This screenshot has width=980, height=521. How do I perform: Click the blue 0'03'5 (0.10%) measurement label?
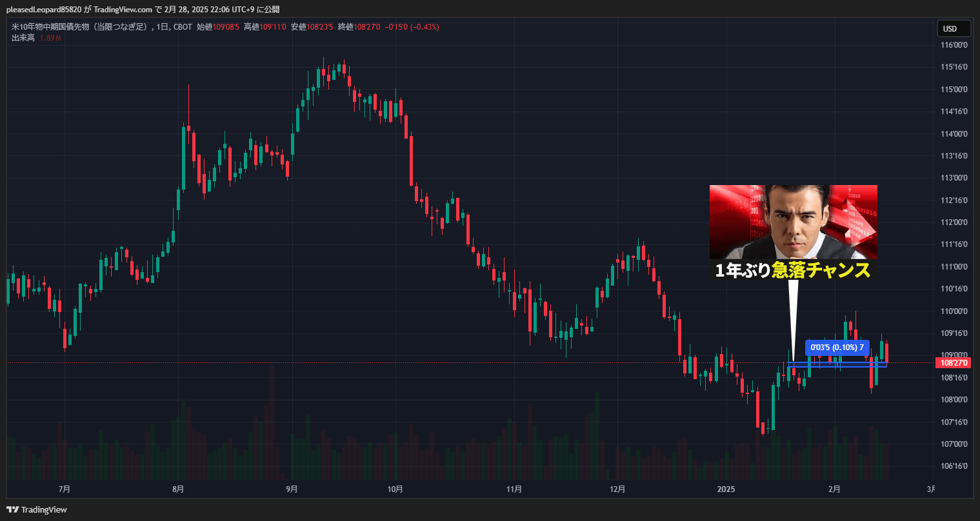(x=837, y=348)
